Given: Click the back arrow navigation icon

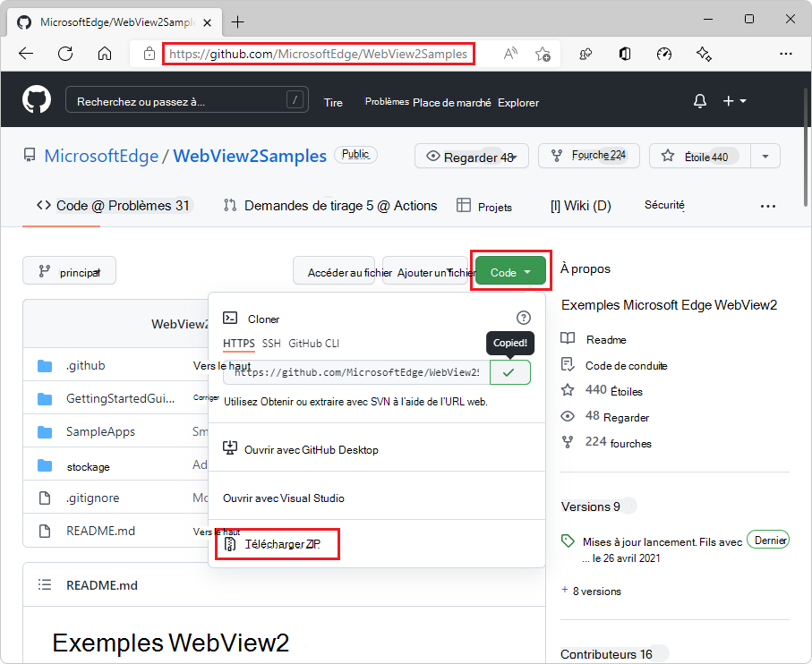Looking at the screenshot, I should click(x=27, y=54).
